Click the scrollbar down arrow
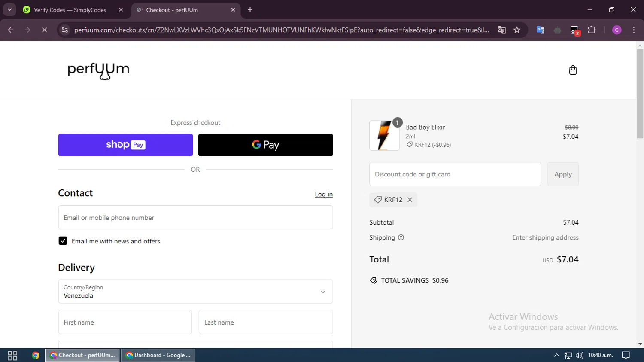This screenshot has height=362, width=644. tap(640, 344)
